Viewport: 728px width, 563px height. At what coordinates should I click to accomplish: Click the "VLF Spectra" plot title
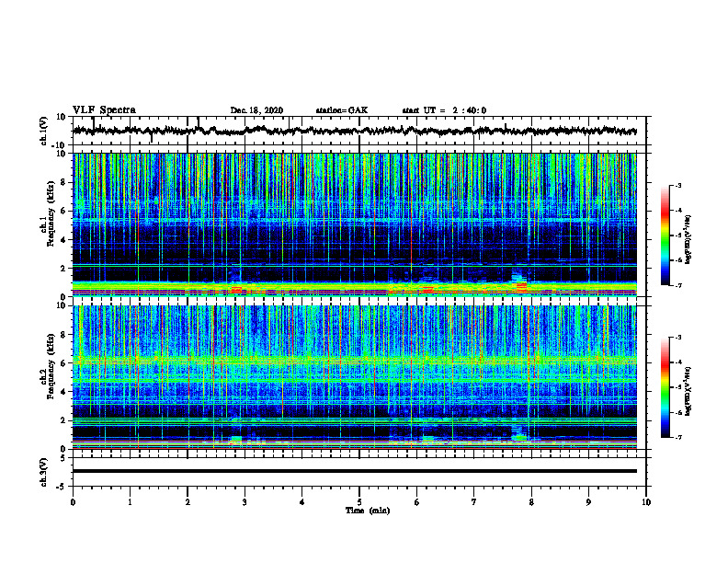pos(104,110)
